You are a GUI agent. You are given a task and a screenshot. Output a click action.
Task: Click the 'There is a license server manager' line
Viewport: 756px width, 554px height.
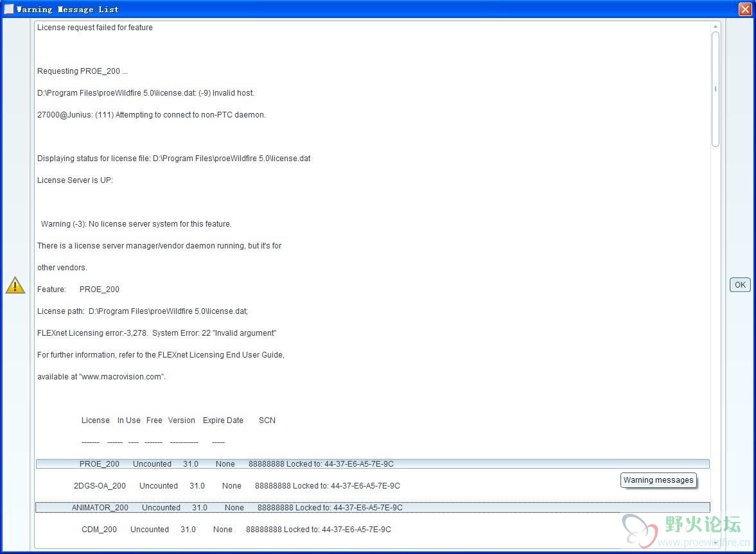click(159, 246)
